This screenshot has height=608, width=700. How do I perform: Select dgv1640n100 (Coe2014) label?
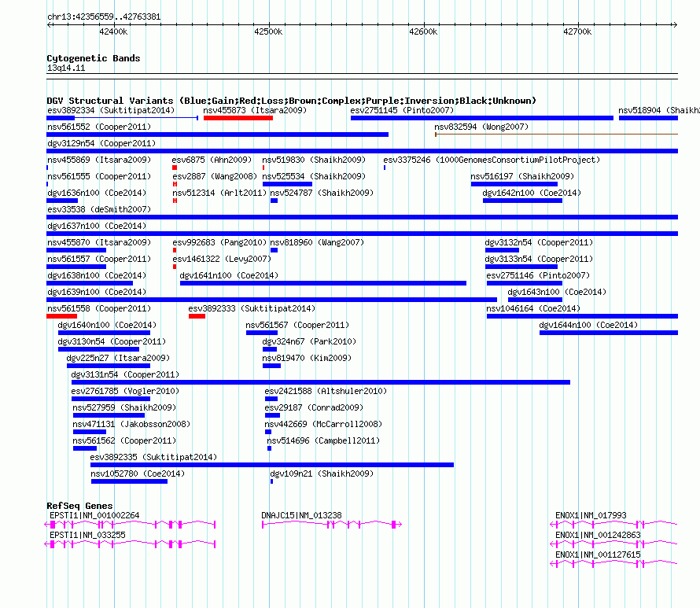(x=107, y=325)
